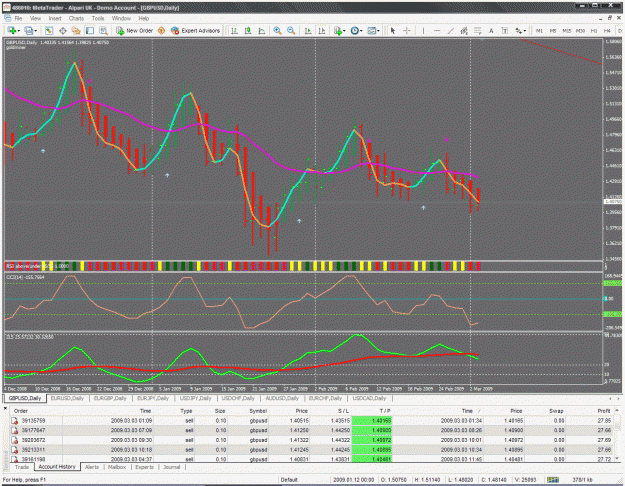Open the Tools menu
Image resolution: width=625 pixels, height=486 pixels.
tap(98, 18)
